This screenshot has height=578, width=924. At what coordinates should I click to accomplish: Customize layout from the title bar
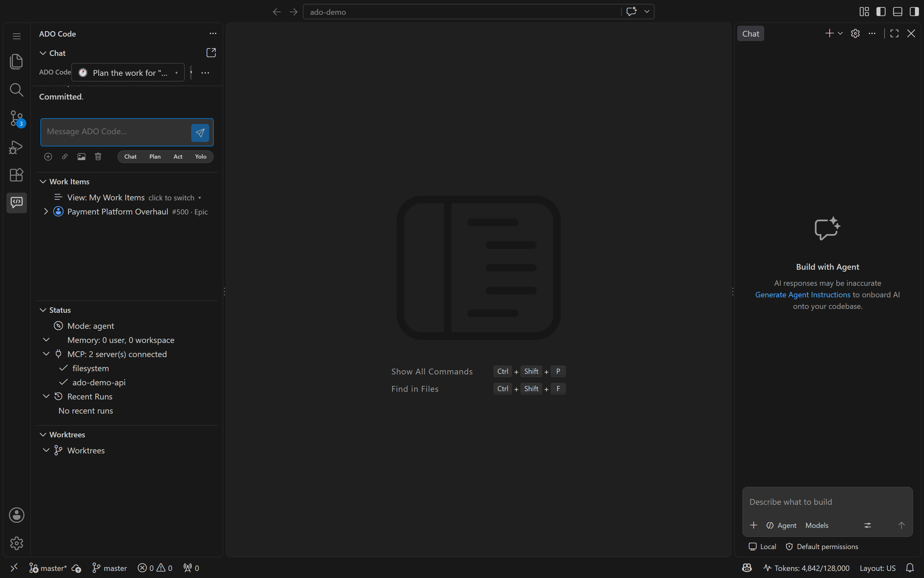864,12
